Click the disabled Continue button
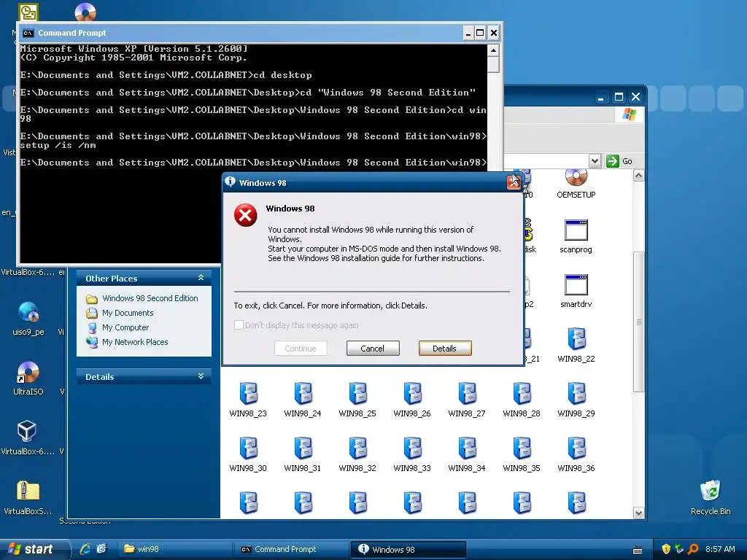 pyautogui.click(x=301, y=348)
